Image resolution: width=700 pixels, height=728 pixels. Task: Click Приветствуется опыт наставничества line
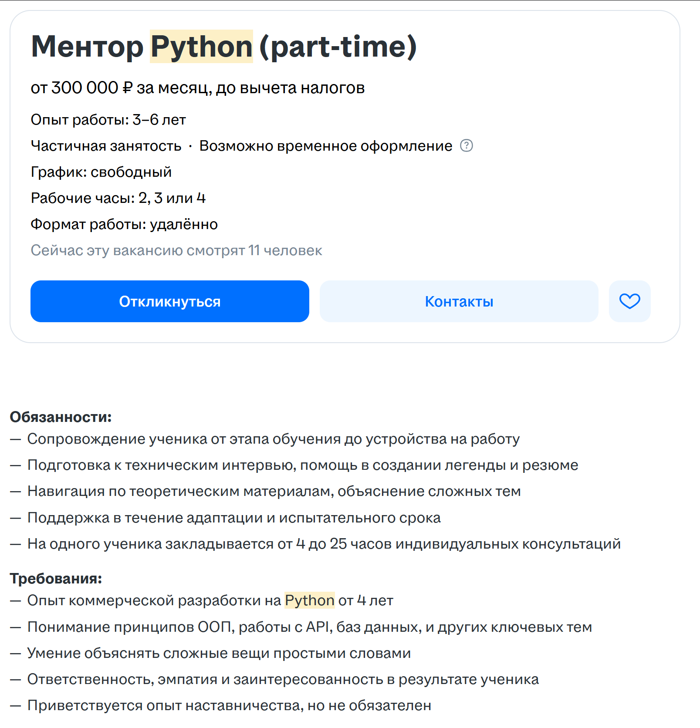229,705
